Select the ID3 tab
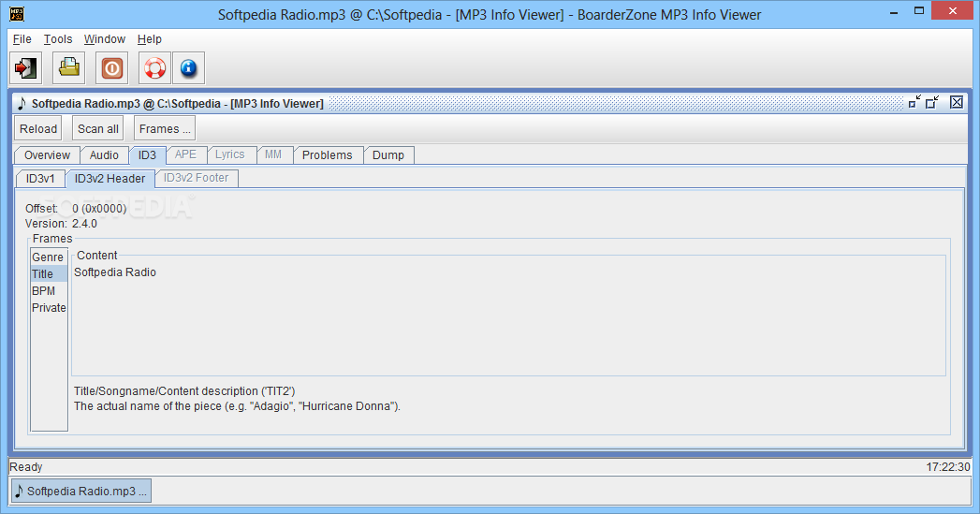Viewport: 980px width, 514px height. [148, 155]
